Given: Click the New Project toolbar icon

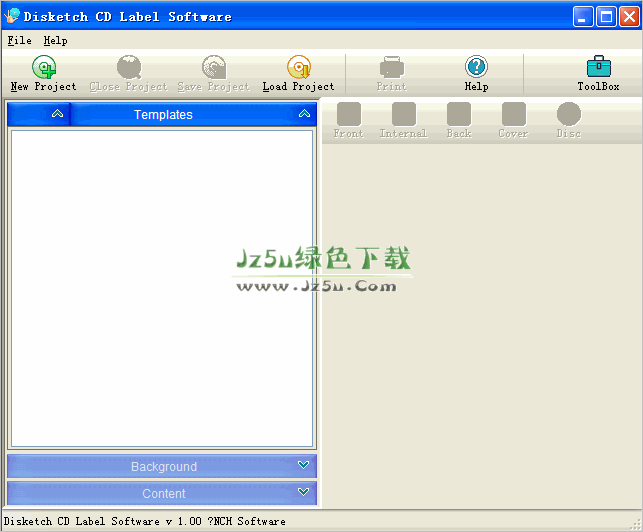Looking at the screenshot, I should 44,67.
